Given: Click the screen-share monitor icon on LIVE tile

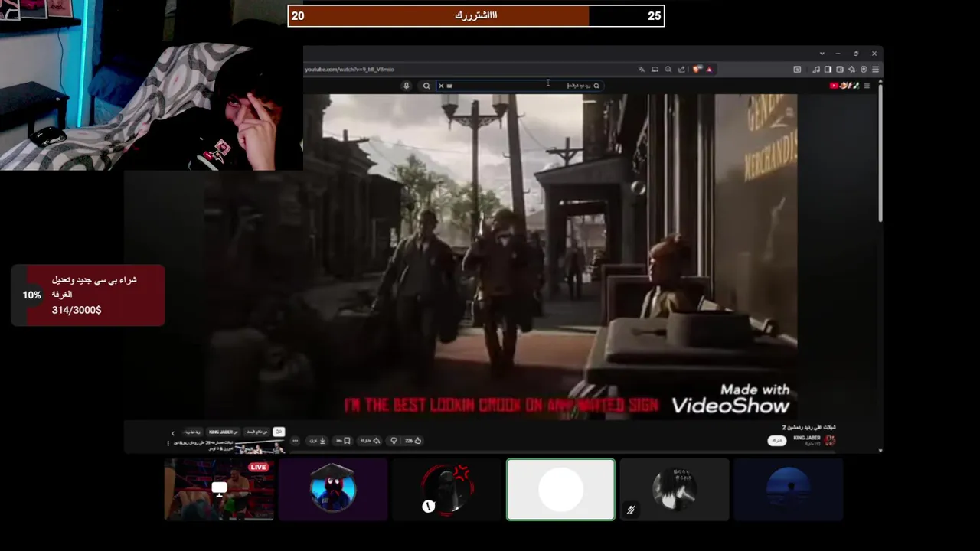Looking at the screenshot, I should coord(220,488).
